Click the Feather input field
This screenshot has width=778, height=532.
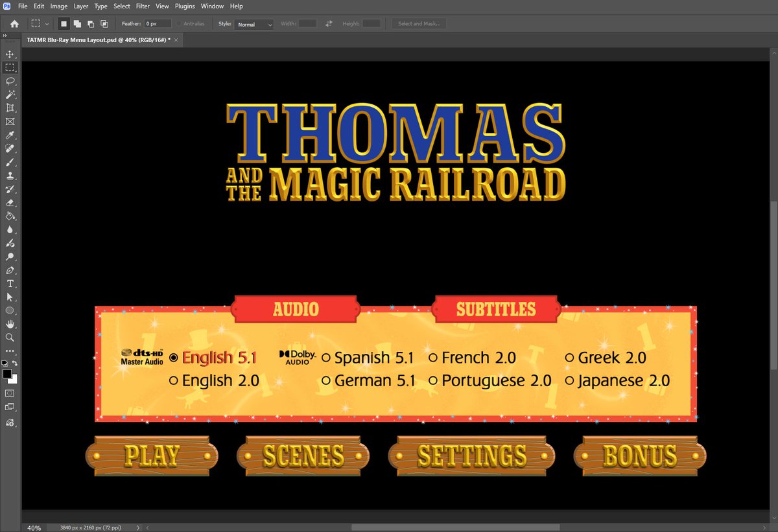pyautogui.click(x=158, y=24)
